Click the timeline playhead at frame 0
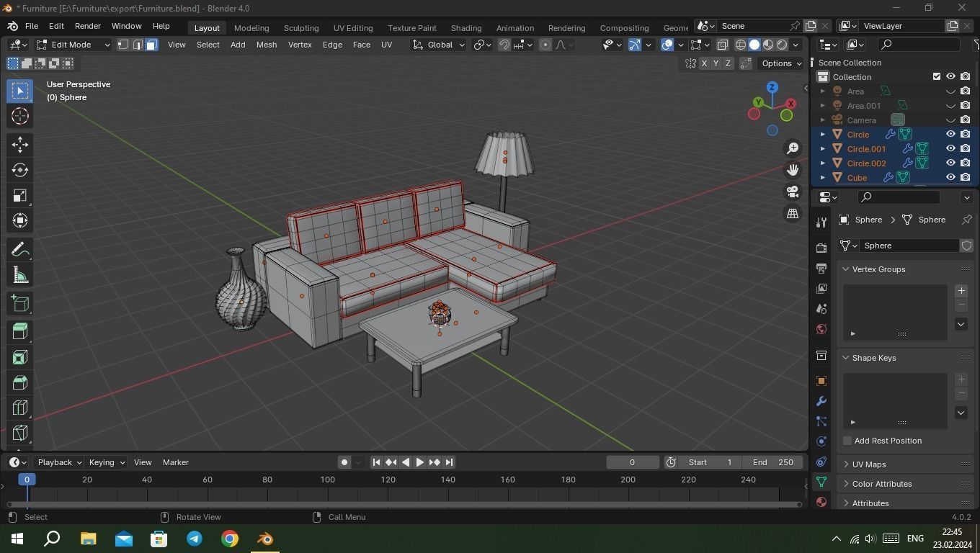The image size is (980, 553). tap(27, 480)
